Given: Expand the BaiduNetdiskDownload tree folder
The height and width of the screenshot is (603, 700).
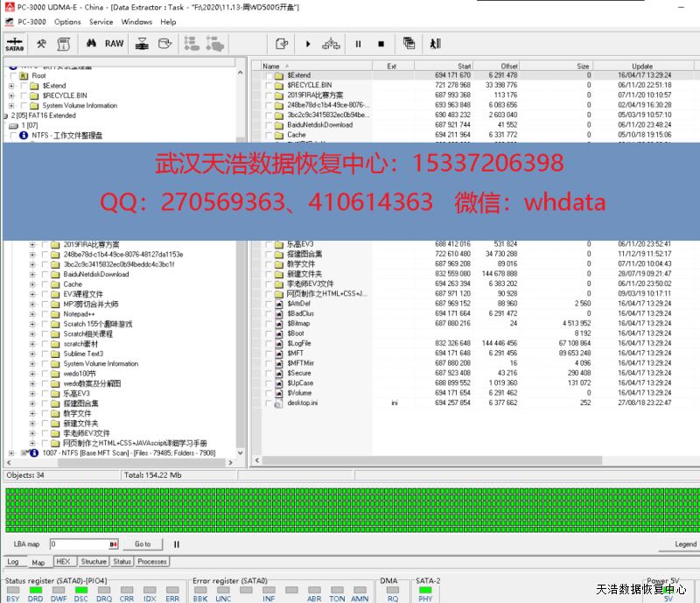Looking at the screenshot, I should click(33, 274).
